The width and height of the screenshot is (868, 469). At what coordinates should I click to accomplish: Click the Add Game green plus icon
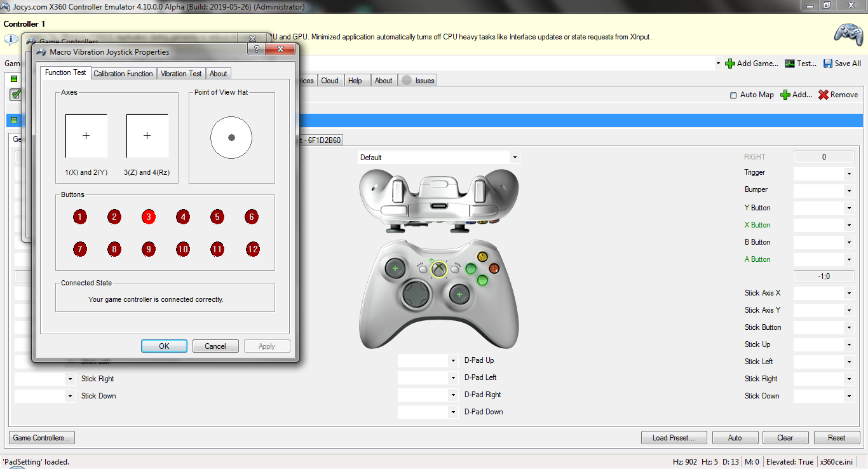click(x=730, y=64)
